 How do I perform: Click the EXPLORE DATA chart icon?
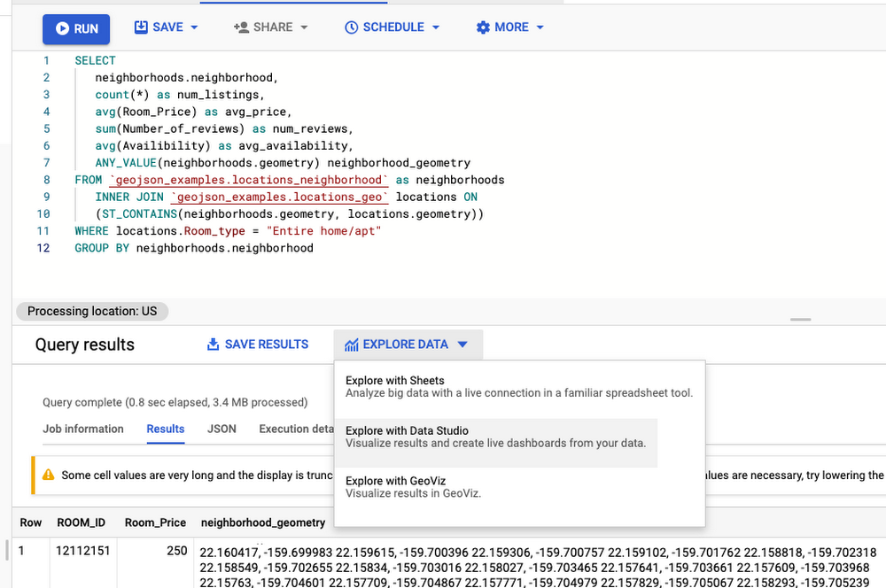click(352, 344)
